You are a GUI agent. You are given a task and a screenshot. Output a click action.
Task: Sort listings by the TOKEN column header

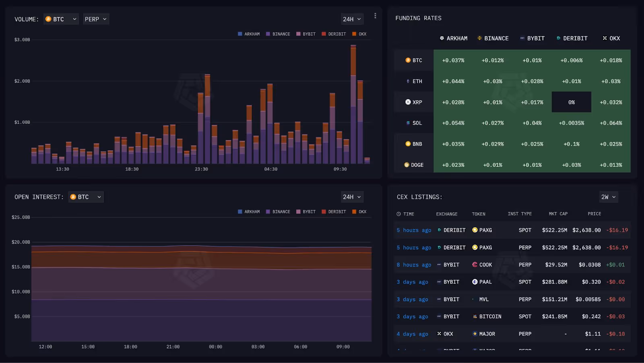pyautogui.click(x=479, y=214)
